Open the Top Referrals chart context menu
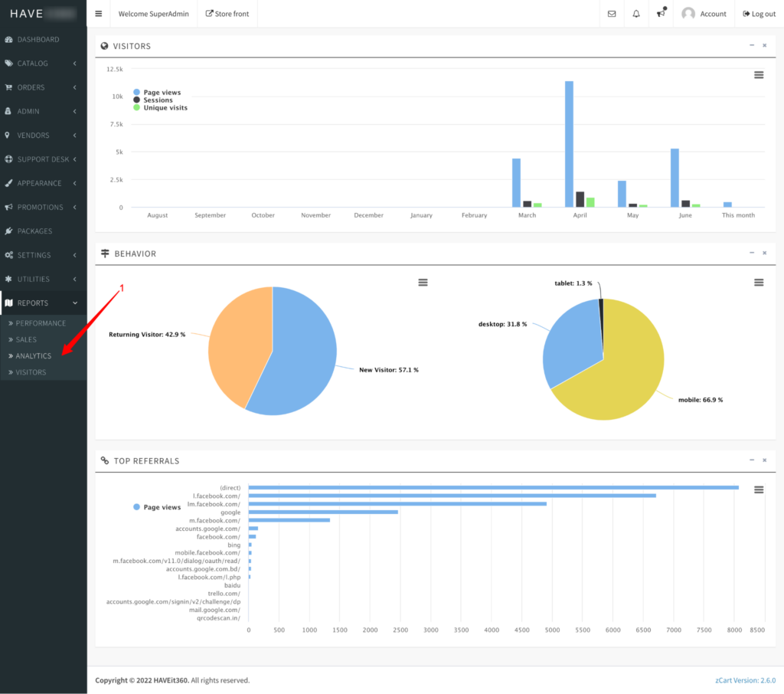 759,489
